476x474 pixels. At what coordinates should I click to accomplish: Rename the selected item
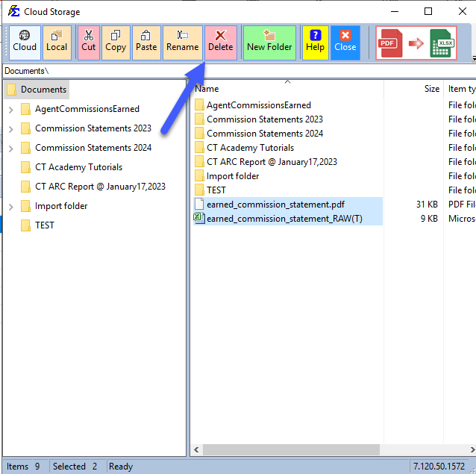click(x=183, y=43)
